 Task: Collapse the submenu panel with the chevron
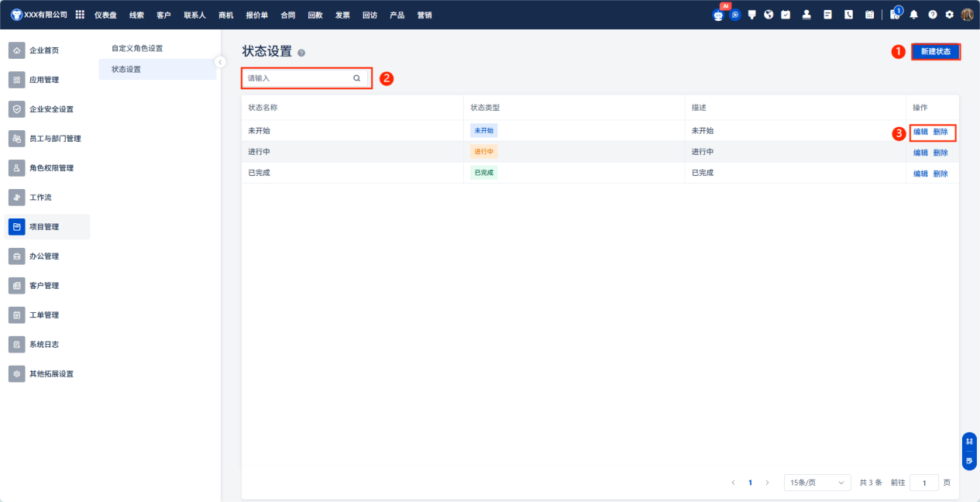pos(220,62)
